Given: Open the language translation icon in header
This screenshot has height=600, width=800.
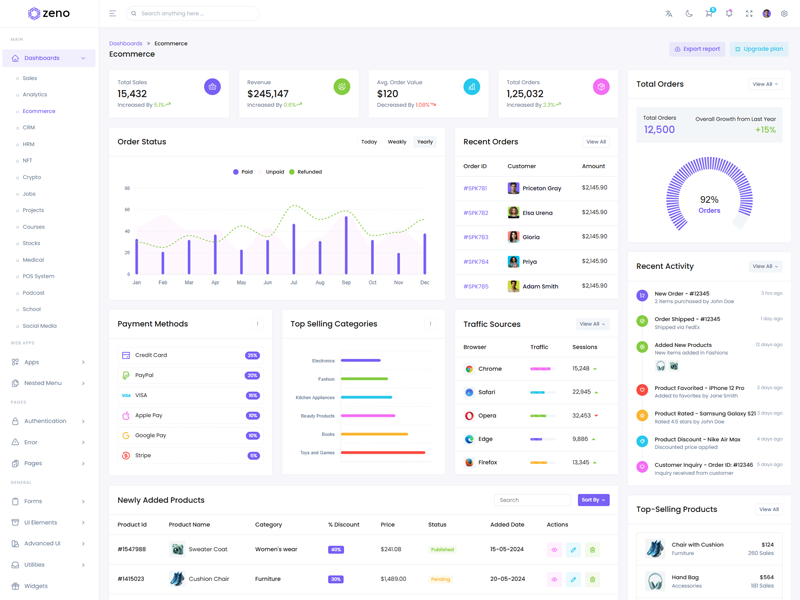Looking at the screenshot, I should [669, 14].
